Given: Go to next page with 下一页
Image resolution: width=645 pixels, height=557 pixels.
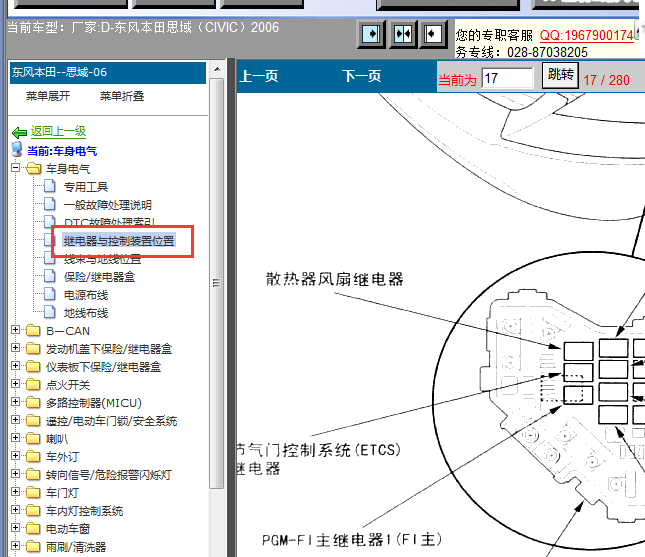Looking at the screenshot, I should (x=362, y=76).
